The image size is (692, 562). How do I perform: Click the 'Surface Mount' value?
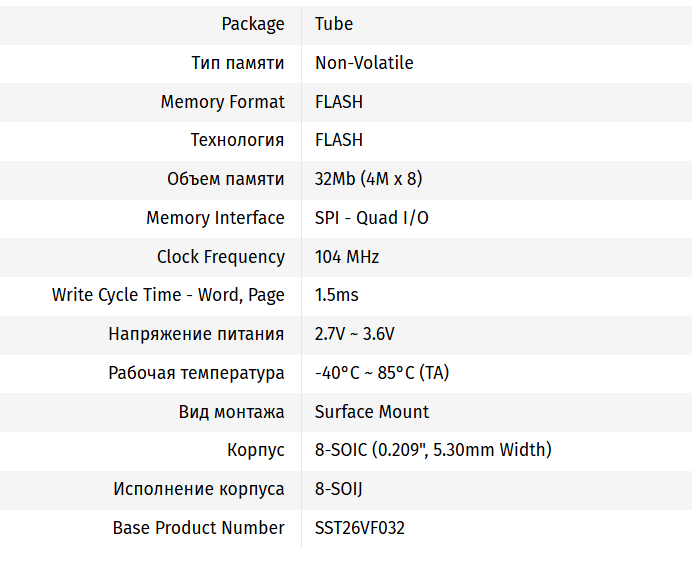tap(372, 412)
